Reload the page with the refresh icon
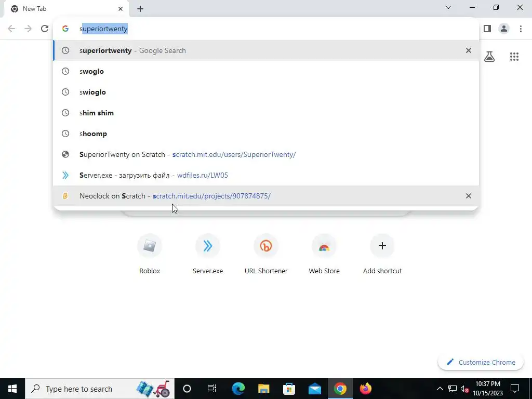This screenshot has width=532, height=399. tap(45, 29)
